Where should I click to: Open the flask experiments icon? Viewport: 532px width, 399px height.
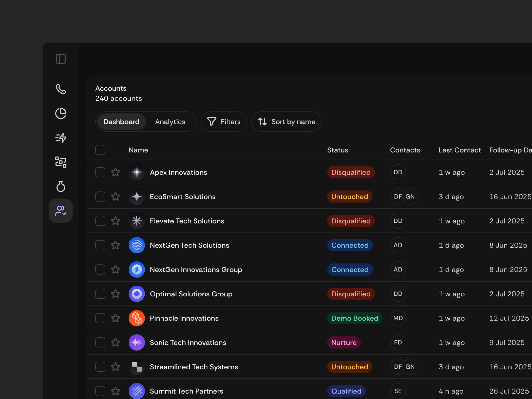pos(61,186)
